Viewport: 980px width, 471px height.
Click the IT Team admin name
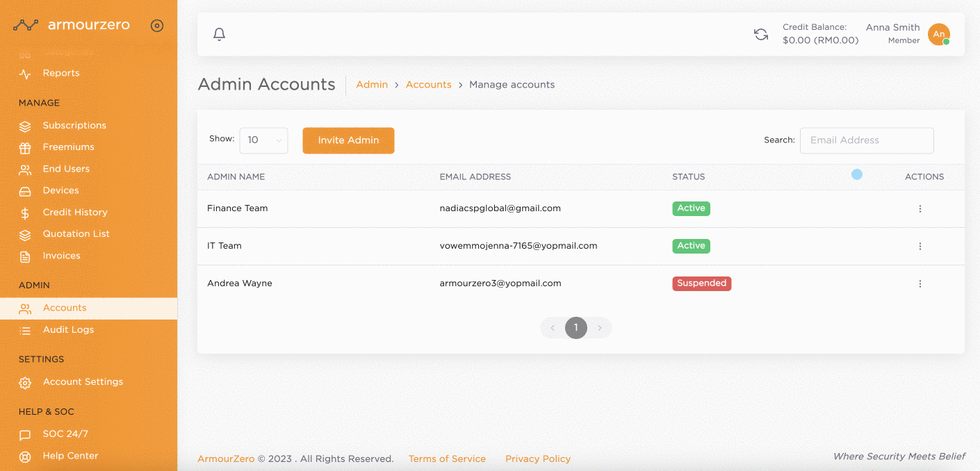coord(224,246)
